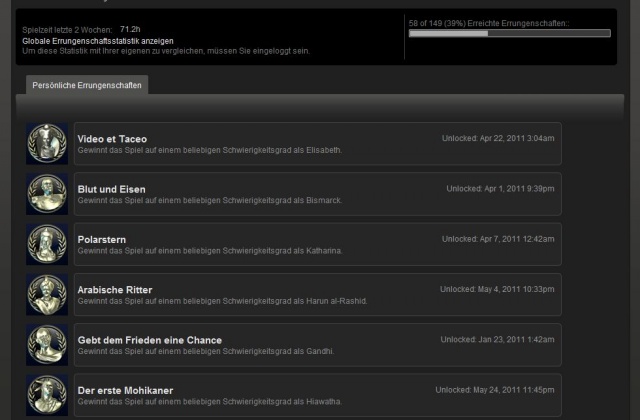This screenshot has height=420, width=640.
Task: Click the Arabische Ritter achievement title
Action: (x=115, y=290)
